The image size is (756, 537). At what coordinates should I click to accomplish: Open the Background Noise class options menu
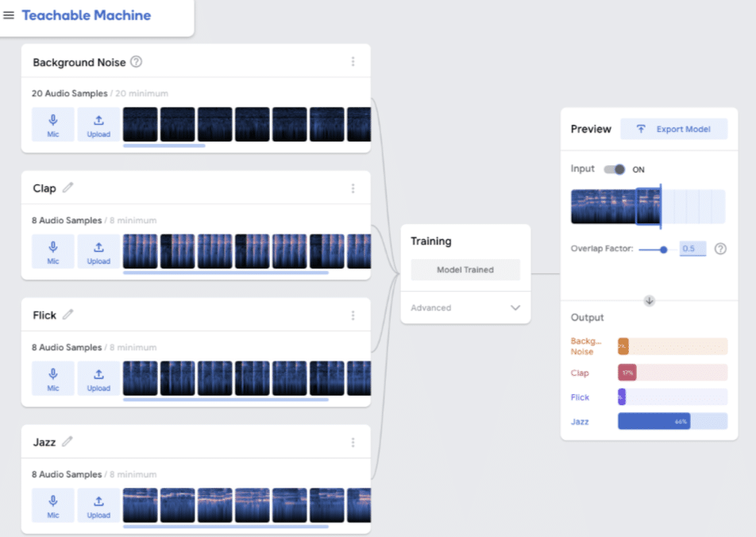[x=353, y=62]
